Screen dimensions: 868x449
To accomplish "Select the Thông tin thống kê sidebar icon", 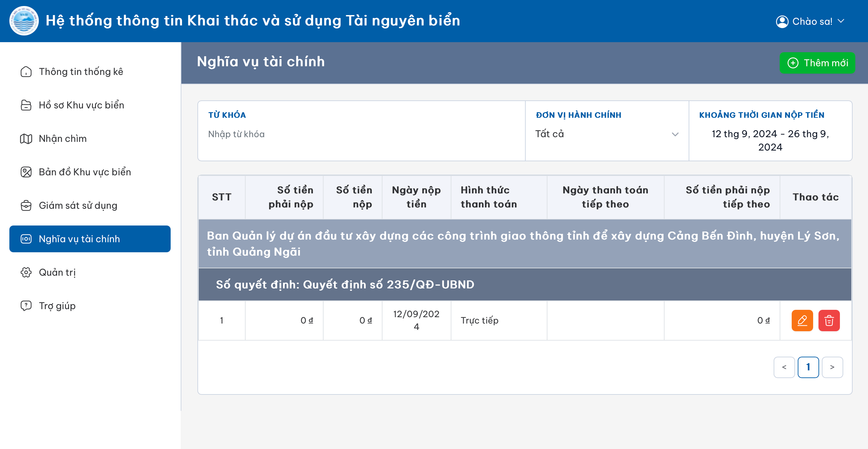I will click(26, 72).
